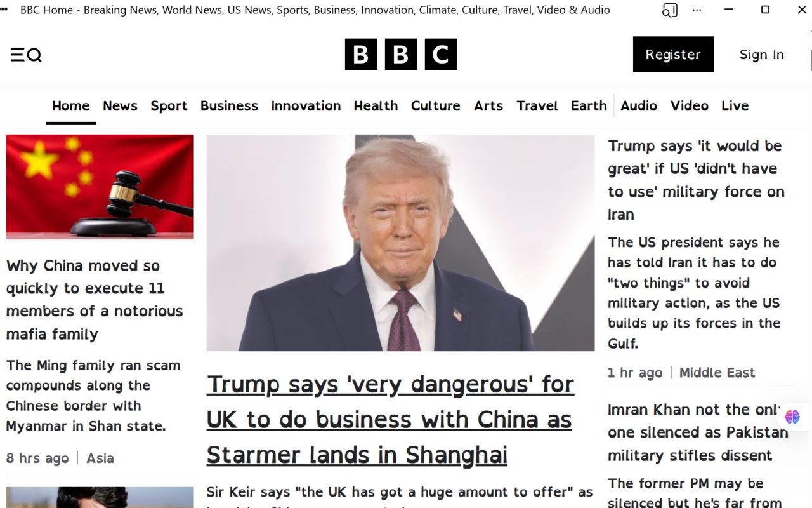Click the Sign In link

pyautogui.click(x=762, y=55)
